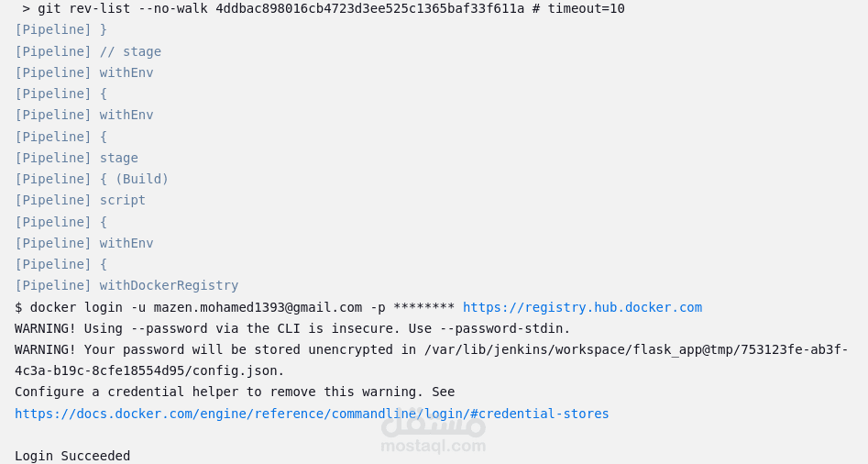
Task: Click the '{ (Build)' pipeline line
Action: pos(92,179)
